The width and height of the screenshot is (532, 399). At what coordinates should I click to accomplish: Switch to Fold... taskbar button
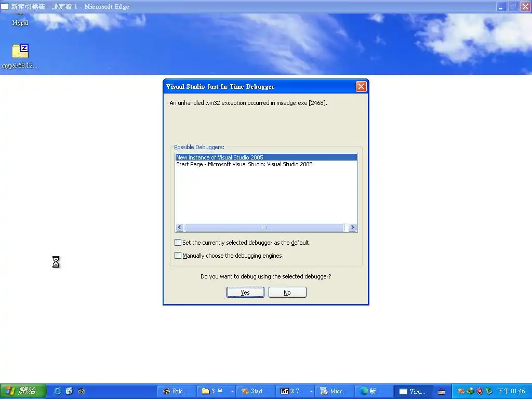[x=177, y=391]
